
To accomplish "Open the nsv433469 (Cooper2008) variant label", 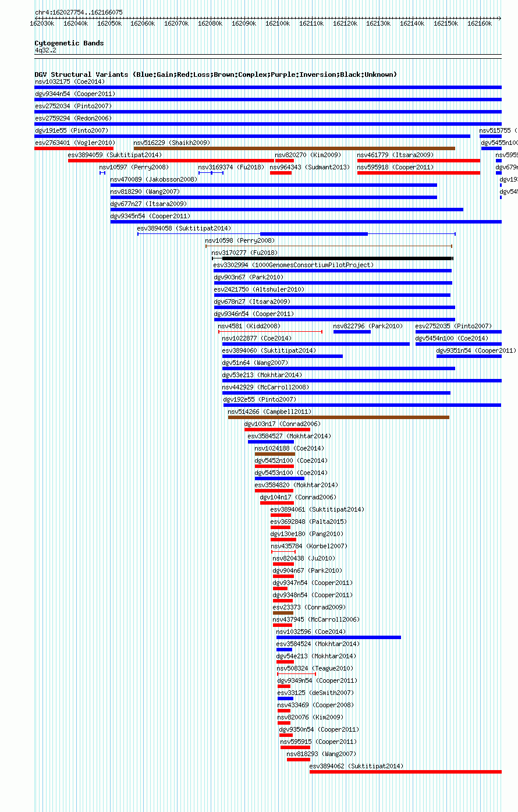I will tap(315, 705).
